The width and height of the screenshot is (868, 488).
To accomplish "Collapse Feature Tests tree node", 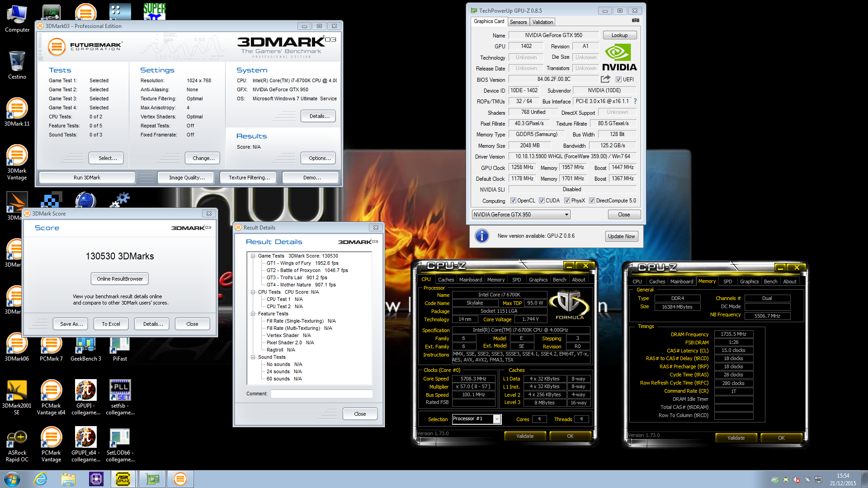I will [254, 314].
